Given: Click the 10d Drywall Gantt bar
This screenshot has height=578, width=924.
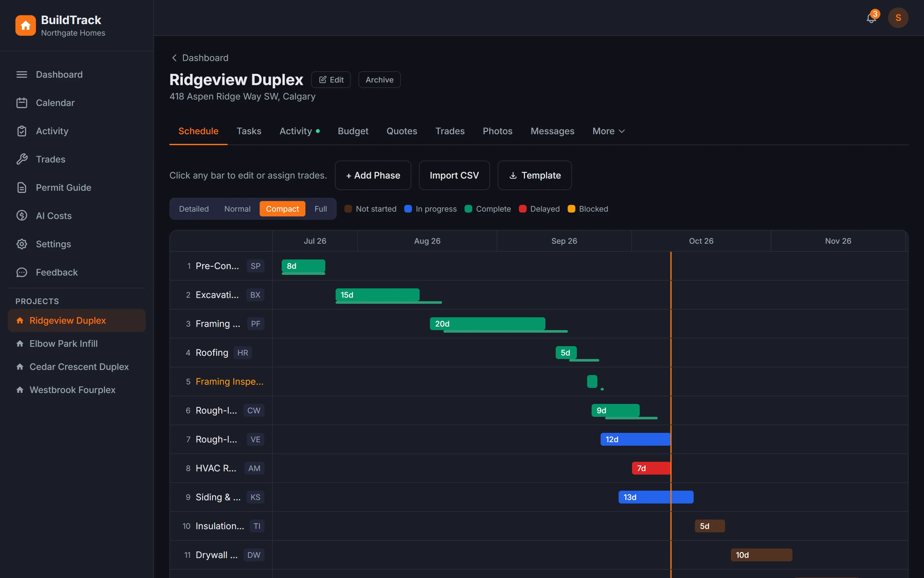Looking at the screenshot, I should tap(761, 555).
